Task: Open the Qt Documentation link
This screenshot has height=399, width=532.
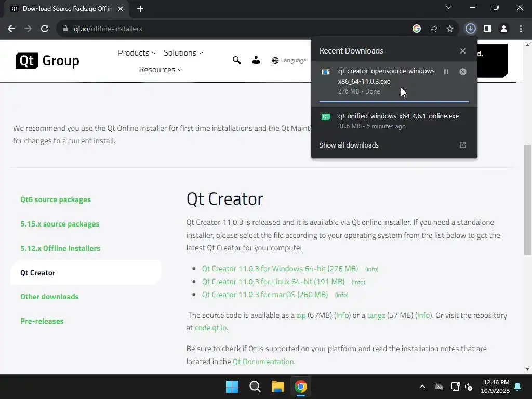Action: [263, 362]
